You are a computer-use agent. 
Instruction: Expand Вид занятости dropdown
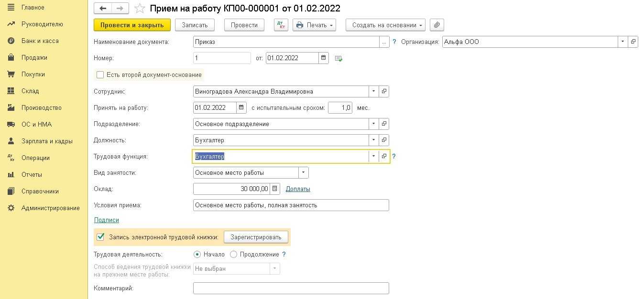coord(304,173)
